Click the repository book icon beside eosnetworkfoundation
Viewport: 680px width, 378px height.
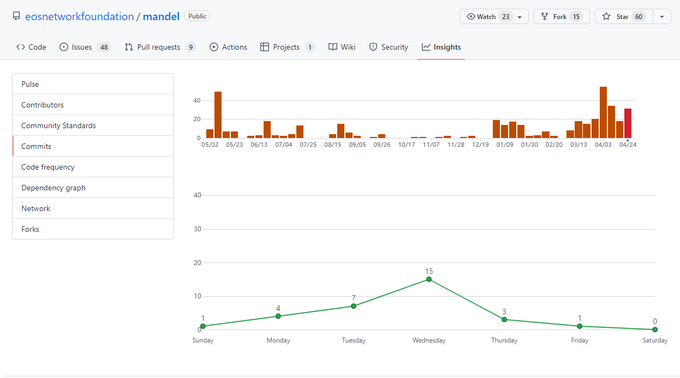(16, 16)
